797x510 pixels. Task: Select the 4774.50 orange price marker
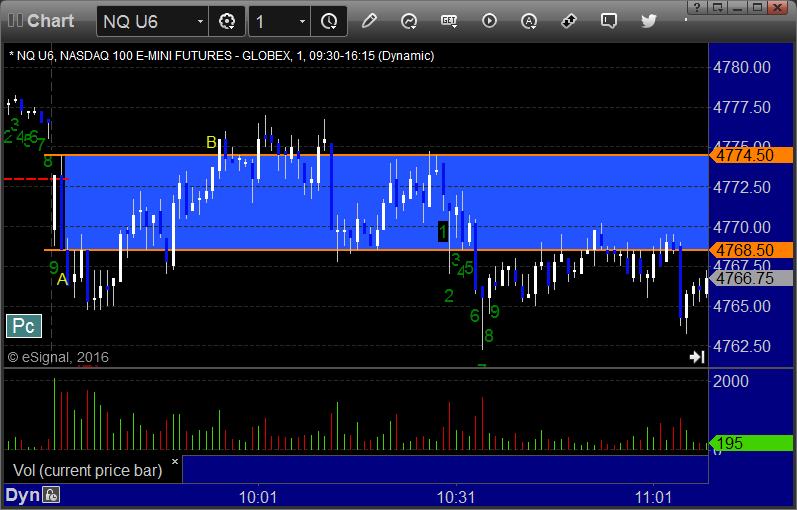coord(751,155)
